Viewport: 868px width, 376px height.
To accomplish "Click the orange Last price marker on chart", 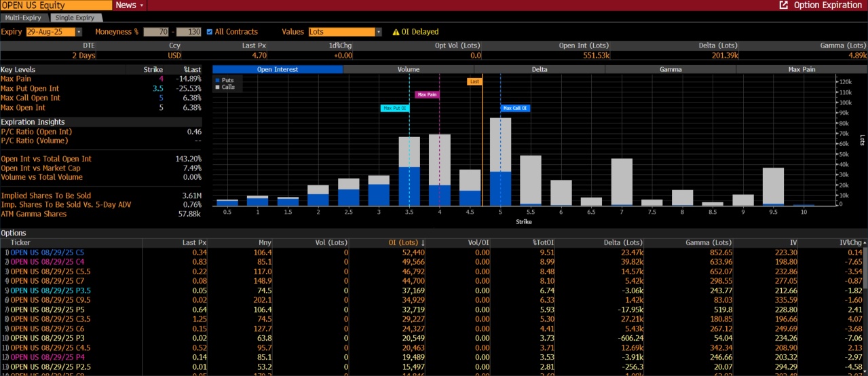I will (x=474, y=81).
